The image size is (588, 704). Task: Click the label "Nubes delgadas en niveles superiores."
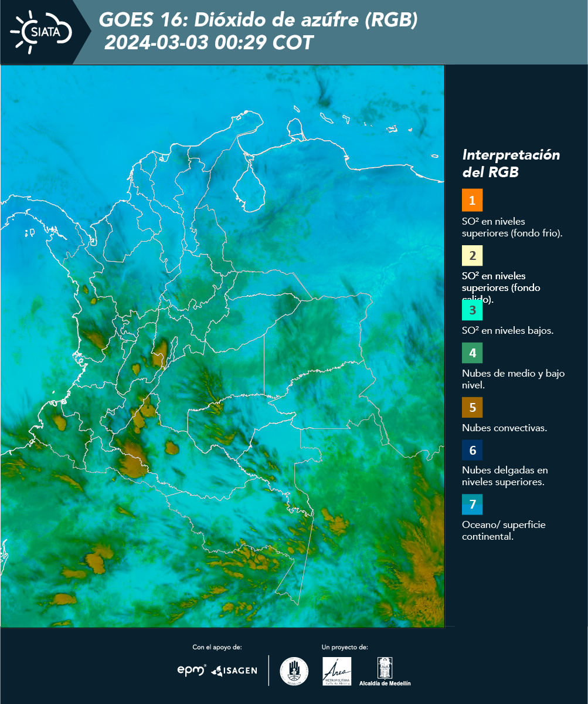(505, 476)
